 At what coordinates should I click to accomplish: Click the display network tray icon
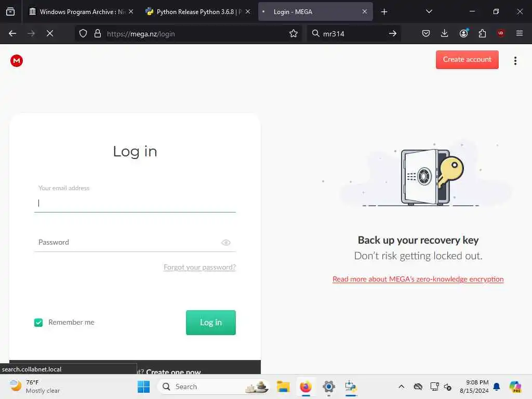pos(434,387)
